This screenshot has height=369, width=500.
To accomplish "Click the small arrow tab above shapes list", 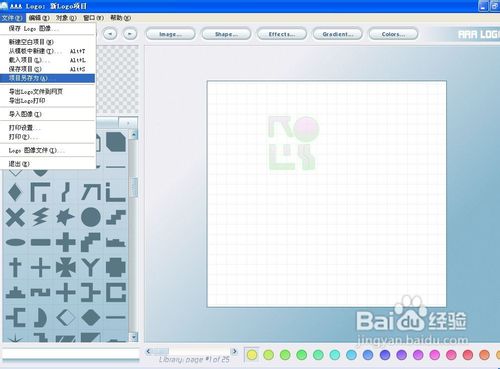I will pos(128,123).
